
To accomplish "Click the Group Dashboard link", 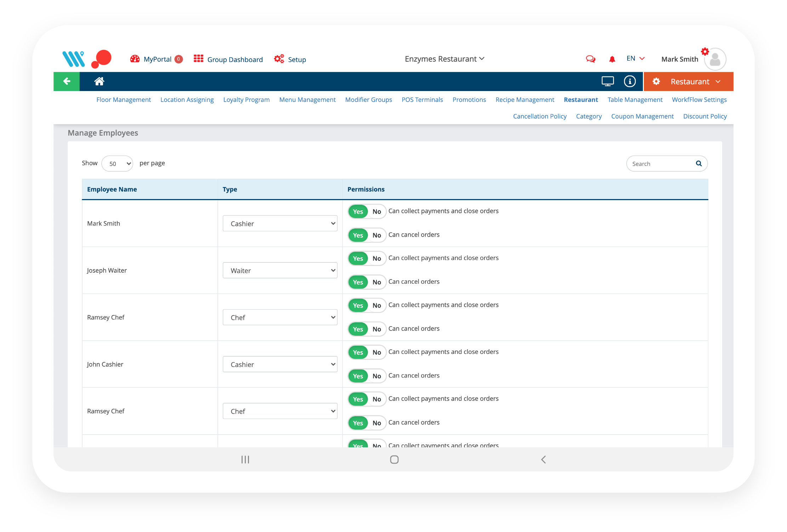I will [x=235, y=60].
